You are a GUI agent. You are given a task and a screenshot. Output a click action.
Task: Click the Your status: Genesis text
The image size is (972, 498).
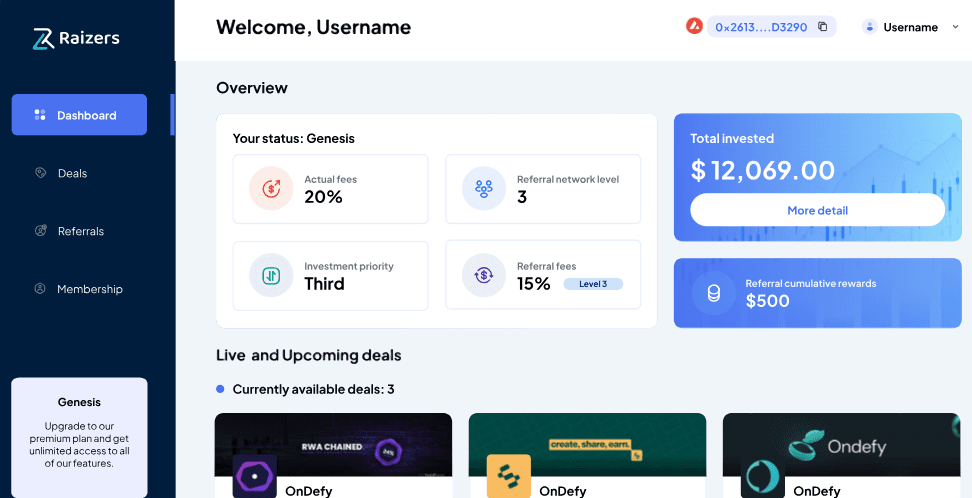(x=293, y=138)
